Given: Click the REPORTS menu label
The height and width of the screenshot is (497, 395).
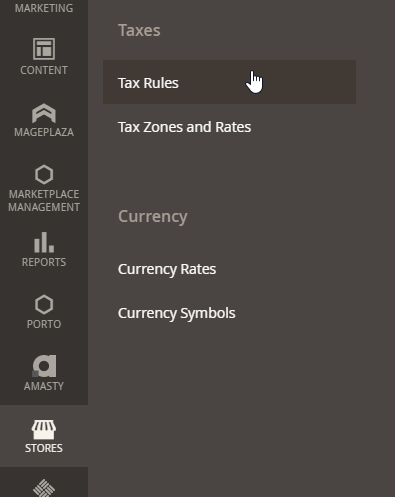Looking at the screenshot, I should (44, 262).
